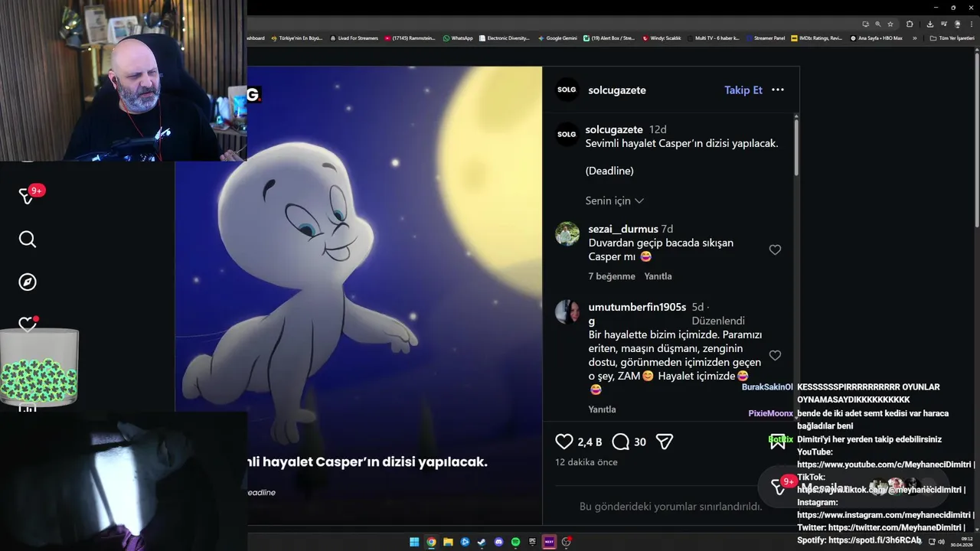
Task: Open Chrome downloads icon
Action: click(930, 24)
